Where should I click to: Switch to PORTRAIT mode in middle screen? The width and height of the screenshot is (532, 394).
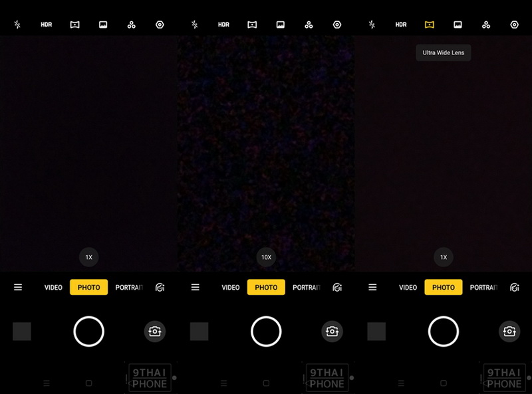(x=307, y=288)
